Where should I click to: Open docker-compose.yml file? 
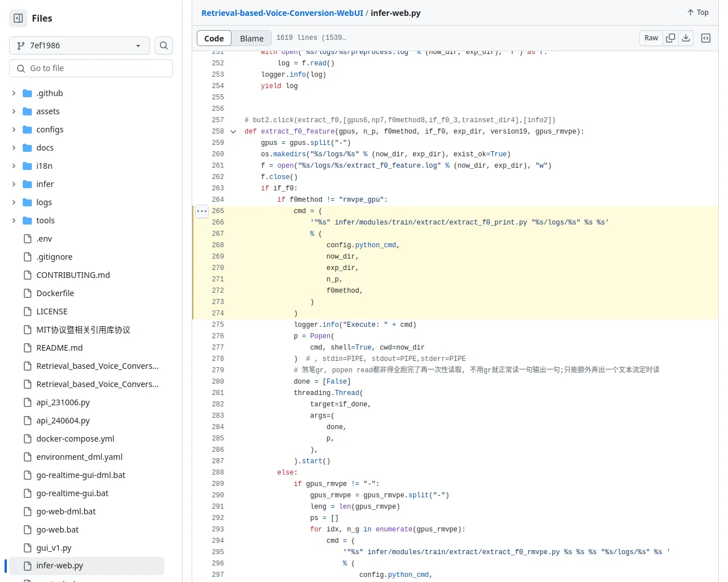coord(75,439)
